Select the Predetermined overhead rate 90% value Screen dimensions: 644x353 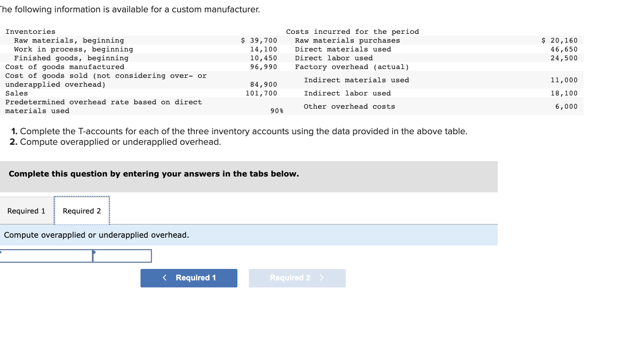coord(276,110)
